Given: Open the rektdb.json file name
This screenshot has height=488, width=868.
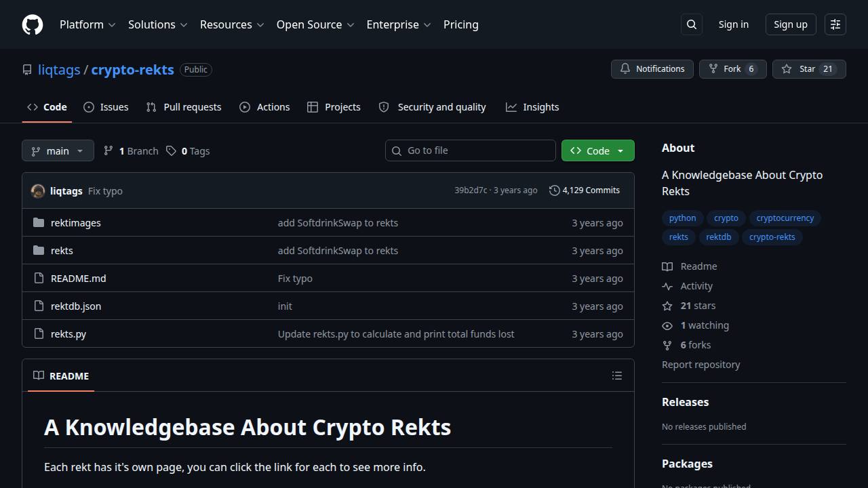Looking at the screenshot, I should pos(76,306).
